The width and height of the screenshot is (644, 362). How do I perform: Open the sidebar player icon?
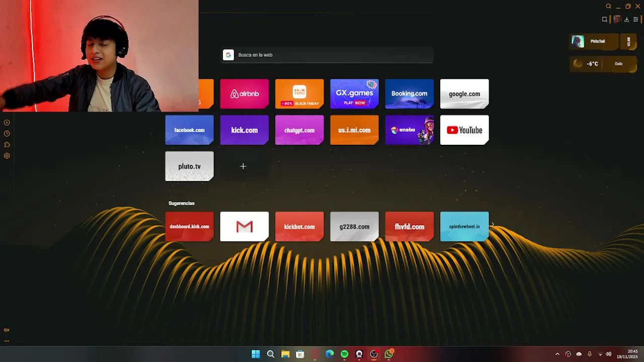click(x=7, y=123)
